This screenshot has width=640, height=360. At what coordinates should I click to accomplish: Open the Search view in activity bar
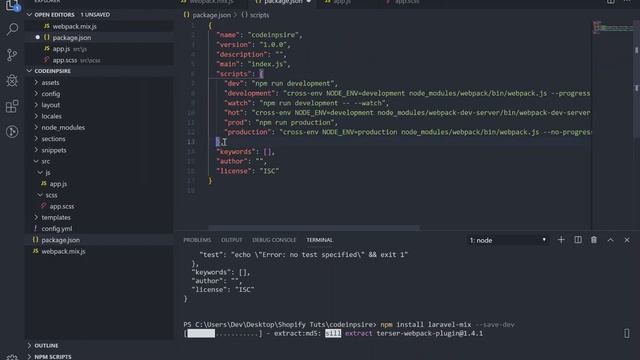(12, 29)
